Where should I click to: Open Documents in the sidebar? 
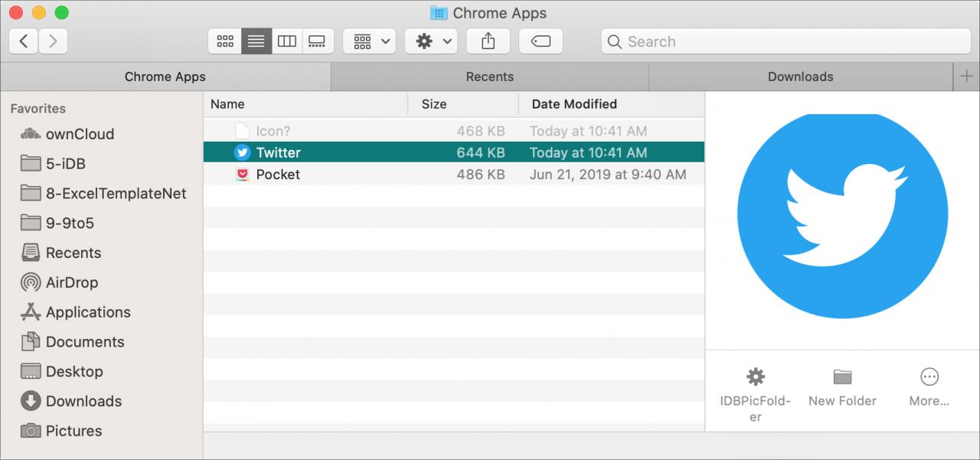72,342
